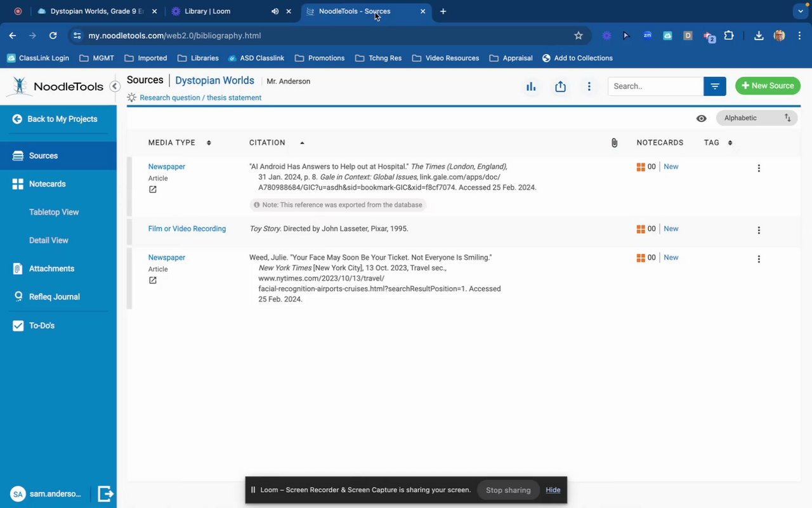
Task: Open options menu for Toy Story source
Action: pos(759,231)
